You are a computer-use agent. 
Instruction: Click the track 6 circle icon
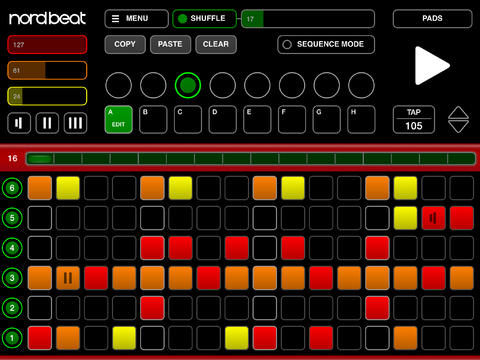pyautogui.click(x=12, y=188)
